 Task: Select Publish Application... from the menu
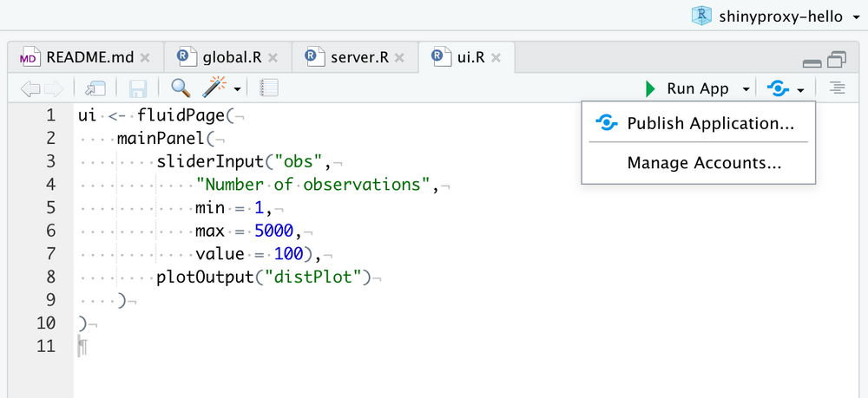[x=710, y=123]
